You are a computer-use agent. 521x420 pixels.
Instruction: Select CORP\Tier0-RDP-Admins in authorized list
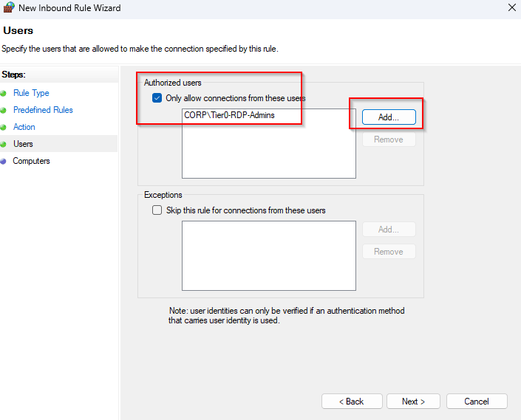(229, 115)
